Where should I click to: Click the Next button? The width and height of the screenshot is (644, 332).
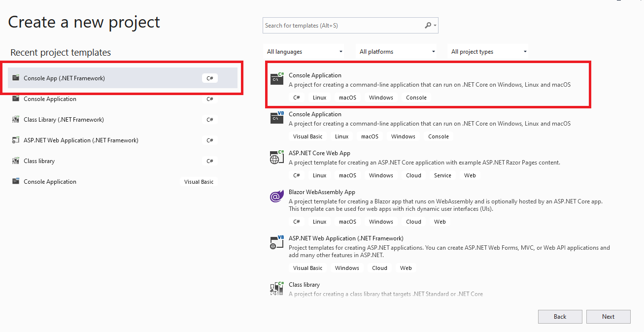[608, 317]
